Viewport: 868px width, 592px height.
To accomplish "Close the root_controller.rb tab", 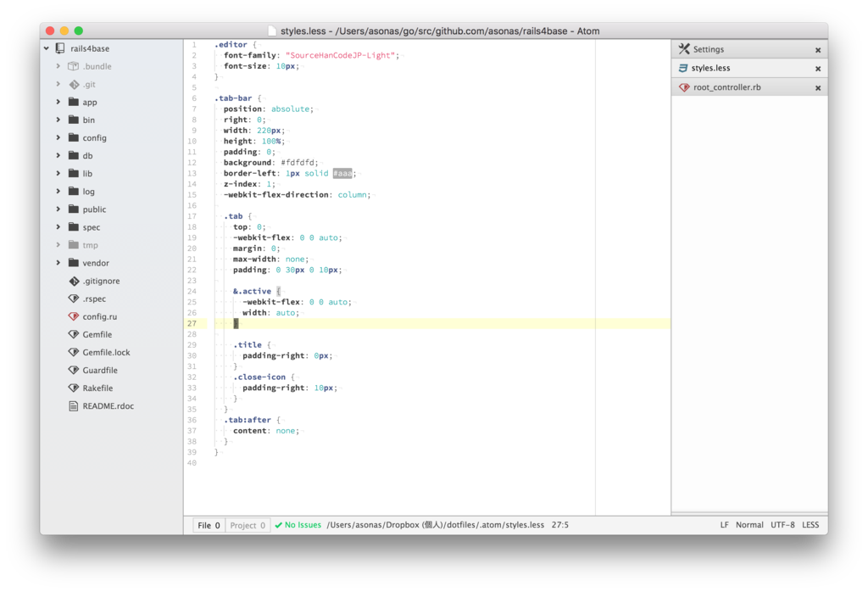I will pos(818,88).
